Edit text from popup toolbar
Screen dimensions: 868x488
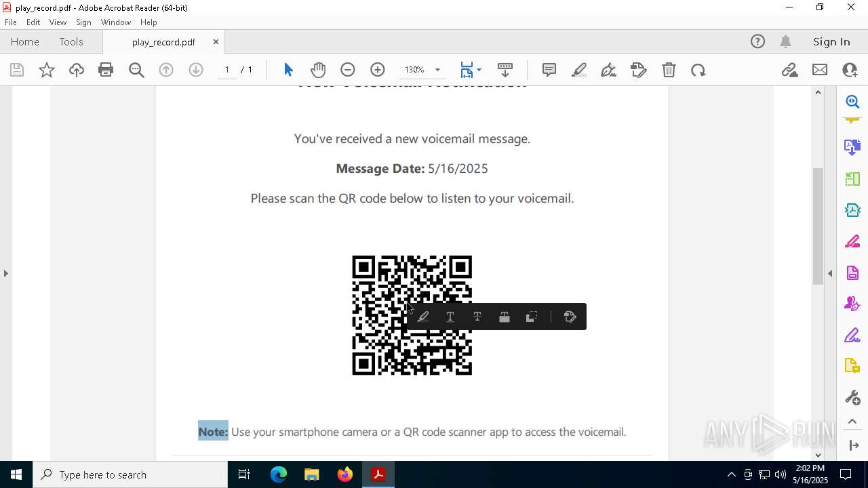(x=570, y=317)
